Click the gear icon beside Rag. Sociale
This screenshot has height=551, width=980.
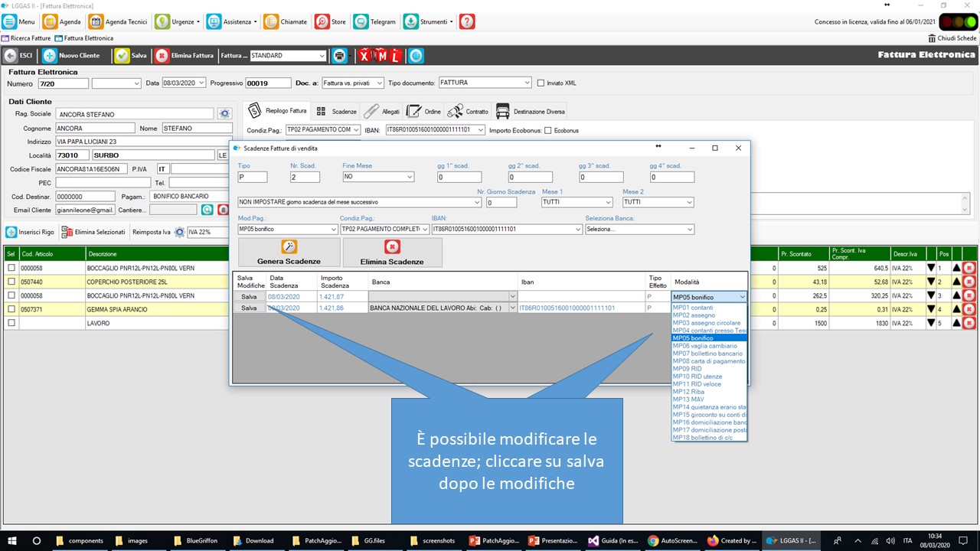pos(224,114)
